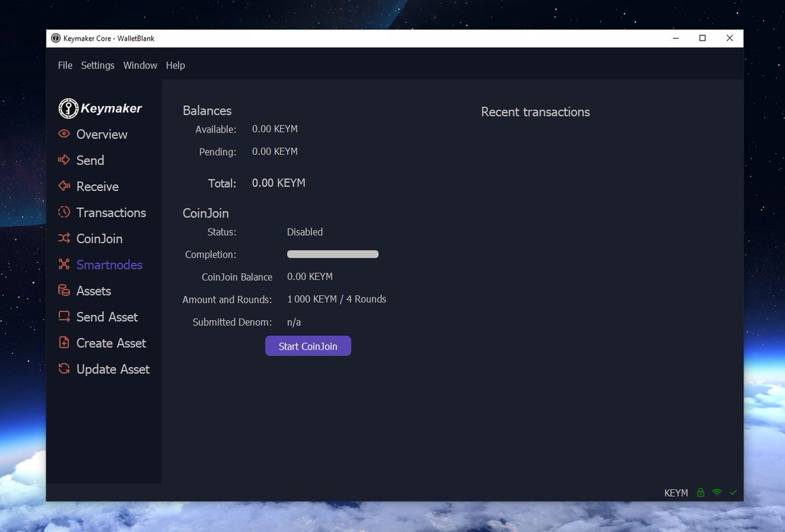785x532 pixels.
Task: Open the Settings menu
Action: pos(97,65)
